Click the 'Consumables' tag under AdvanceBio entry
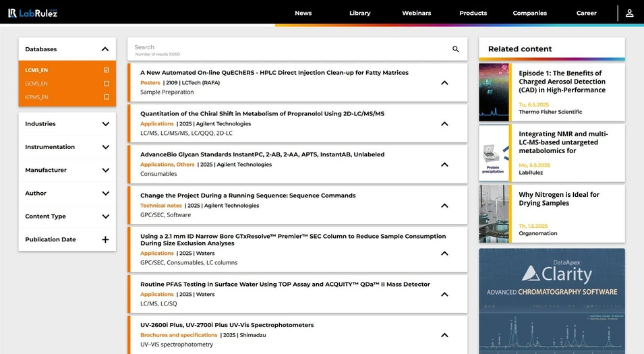This screenshot has width=644, height=354. [x=158, y=174]
